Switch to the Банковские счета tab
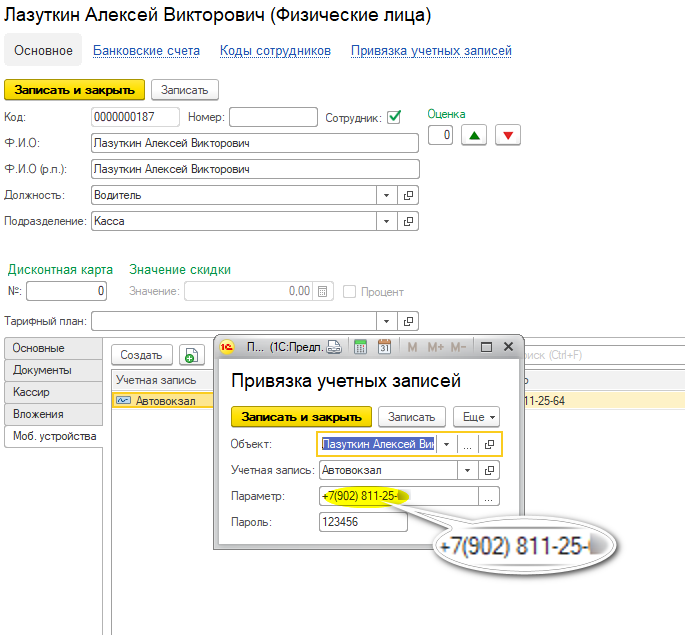 click(146, 50)
